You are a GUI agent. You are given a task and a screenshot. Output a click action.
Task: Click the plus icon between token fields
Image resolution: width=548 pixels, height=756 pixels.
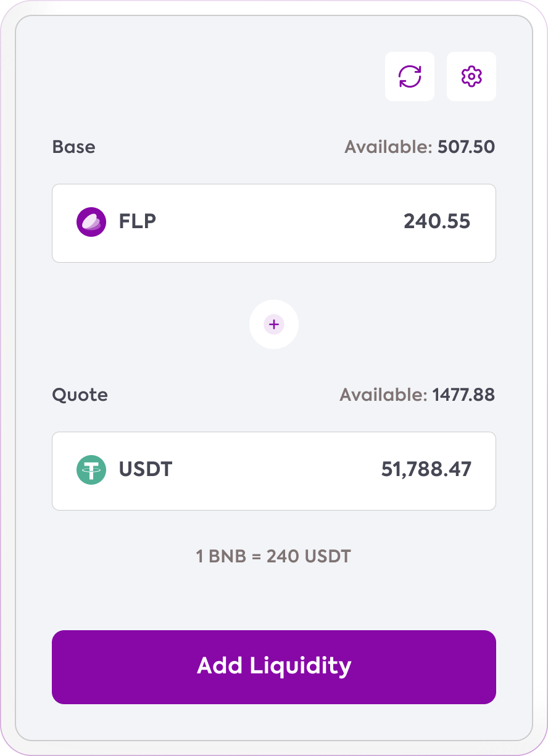point(274,324)
